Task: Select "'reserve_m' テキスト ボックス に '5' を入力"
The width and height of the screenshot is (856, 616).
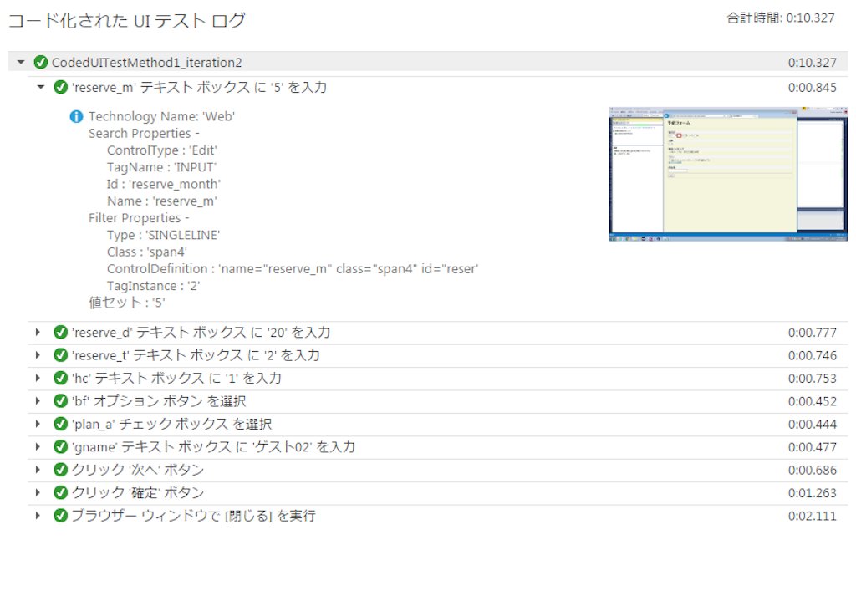Action: coord(199,87)
